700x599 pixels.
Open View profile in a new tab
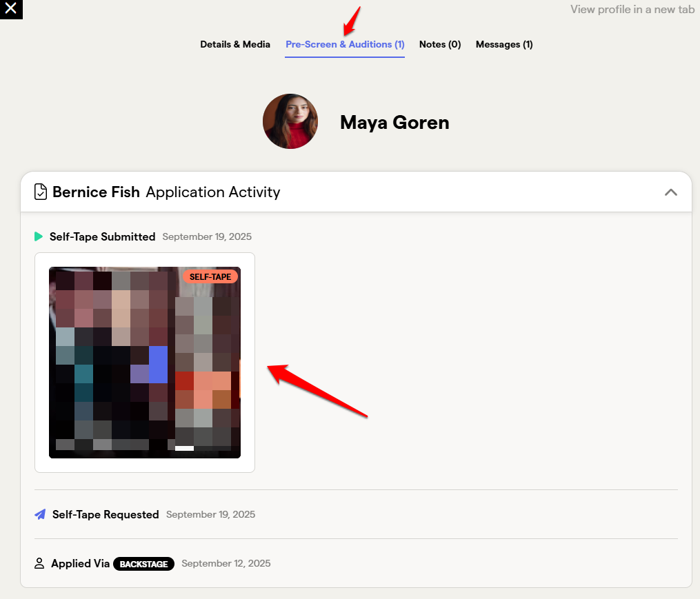[632, 10]
